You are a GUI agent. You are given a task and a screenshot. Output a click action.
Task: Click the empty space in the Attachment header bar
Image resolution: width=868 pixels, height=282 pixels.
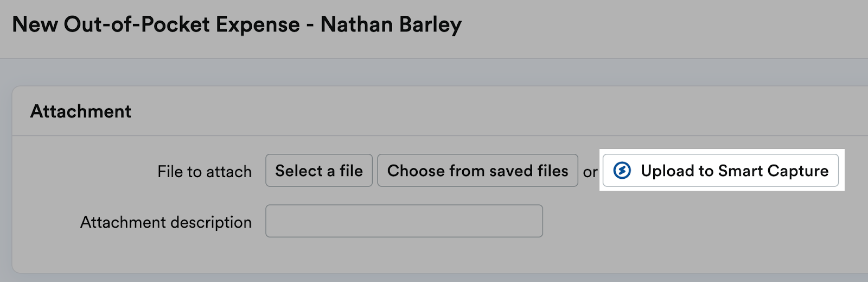pyautogui.click(x=488, y=111)
